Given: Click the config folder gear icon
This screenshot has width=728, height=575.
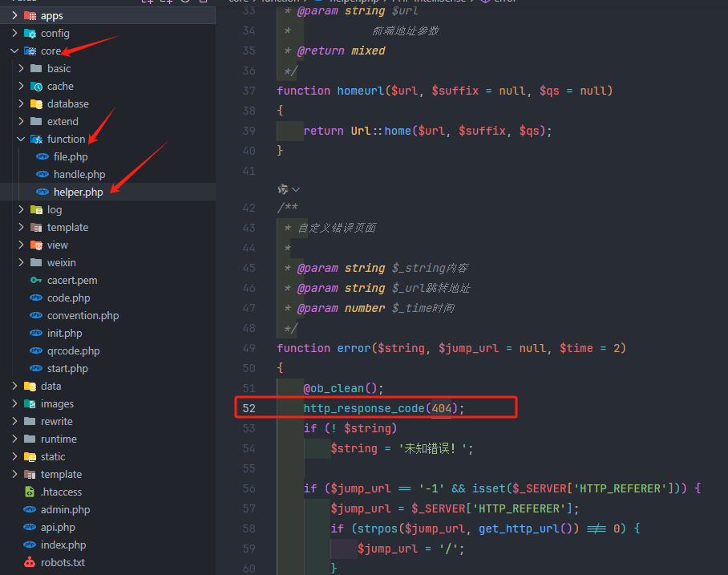Looking at the screenshot, I should tap(30, 33).
